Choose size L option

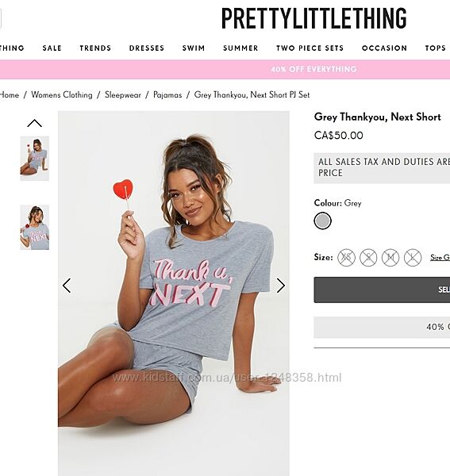[413, 257]
